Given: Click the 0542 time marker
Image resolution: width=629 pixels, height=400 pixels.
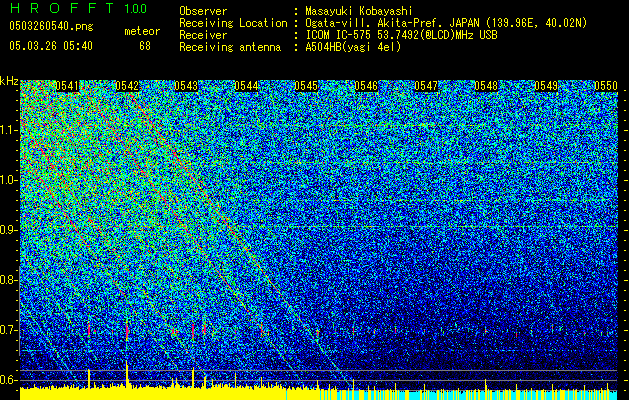Looking at the screenshot, I should [x=127, y=86].
